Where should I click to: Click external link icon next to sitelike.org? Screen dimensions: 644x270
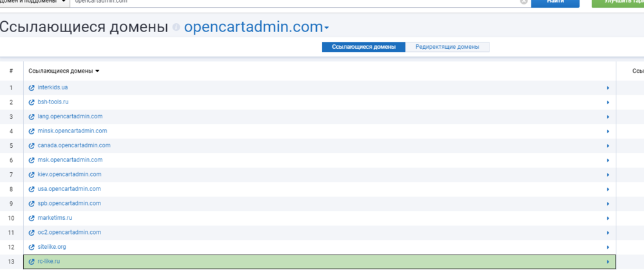(x=32, y=247)
